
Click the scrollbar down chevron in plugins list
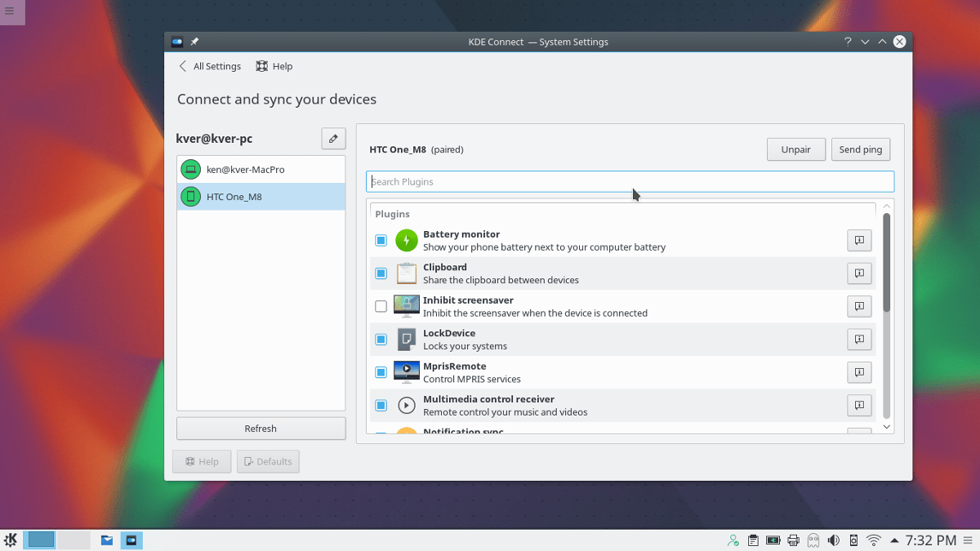point(886,426)
